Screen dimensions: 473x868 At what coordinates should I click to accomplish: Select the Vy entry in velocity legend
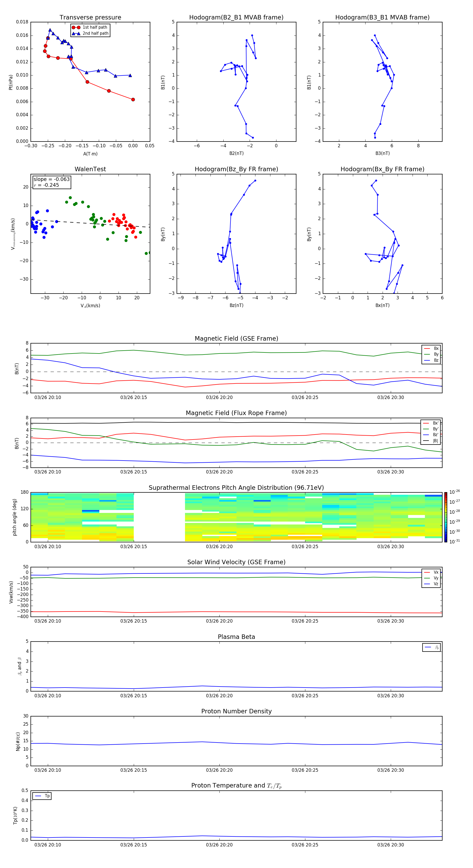tap(431, 578)
